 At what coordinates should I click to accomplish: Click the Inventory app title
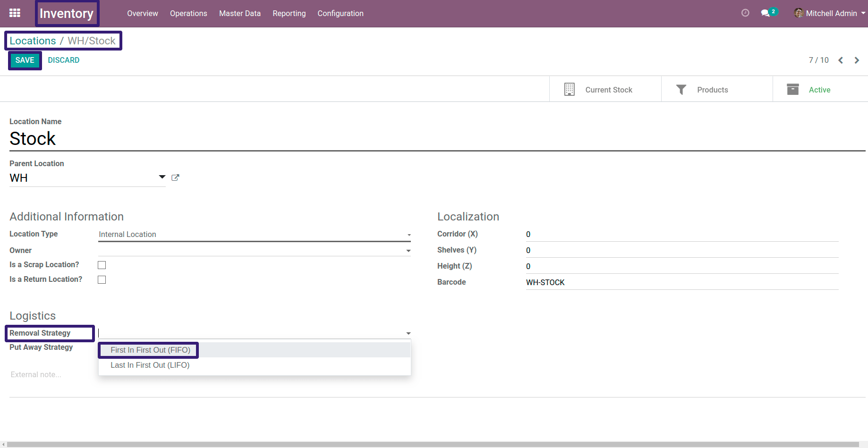(x=67, y=13)
